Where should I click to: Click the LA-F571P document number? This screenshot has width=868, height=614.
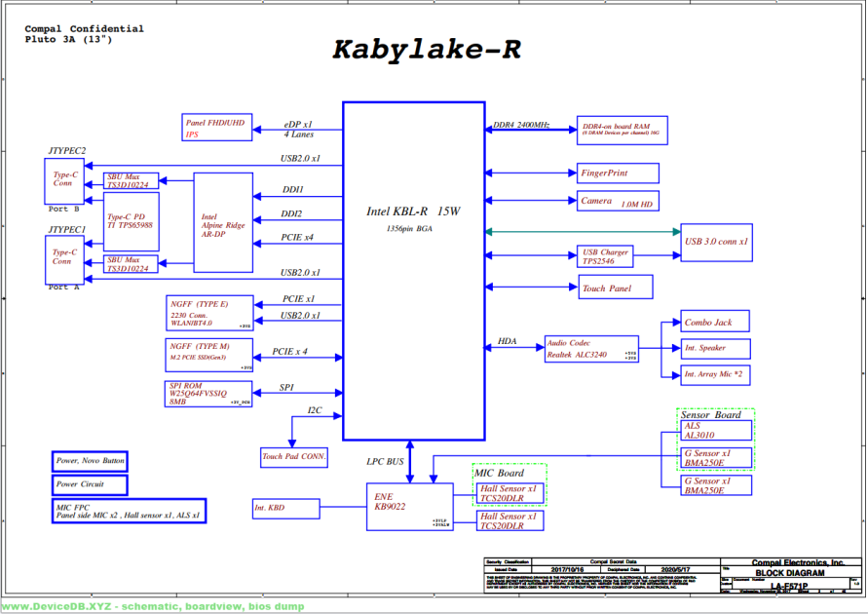tap(789, 586)
